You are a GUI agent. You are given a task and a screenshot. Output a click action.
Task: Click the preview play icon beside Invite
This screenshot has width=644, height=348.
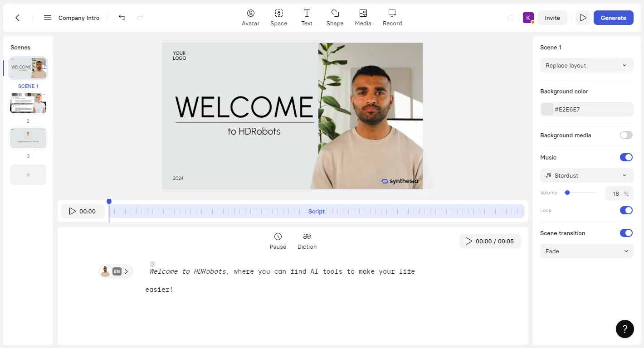tap(583, 18)
